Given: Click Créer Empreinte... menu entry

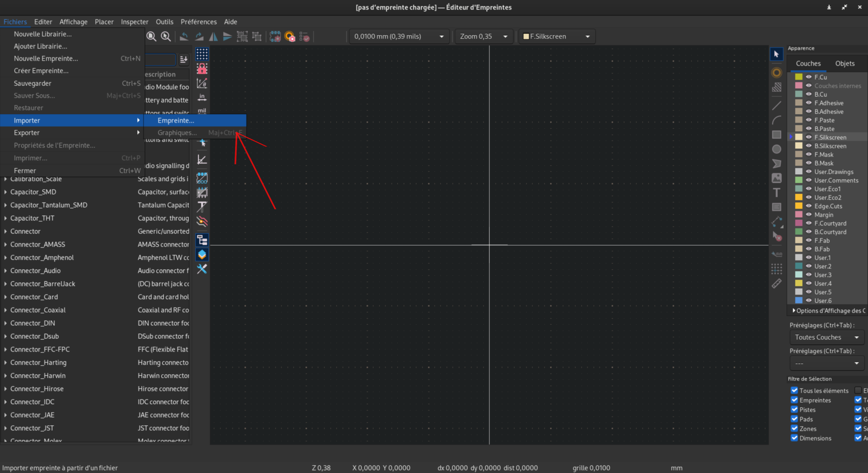Looking at the screenshot, I should pyautogui.click(x=72, y=71).
